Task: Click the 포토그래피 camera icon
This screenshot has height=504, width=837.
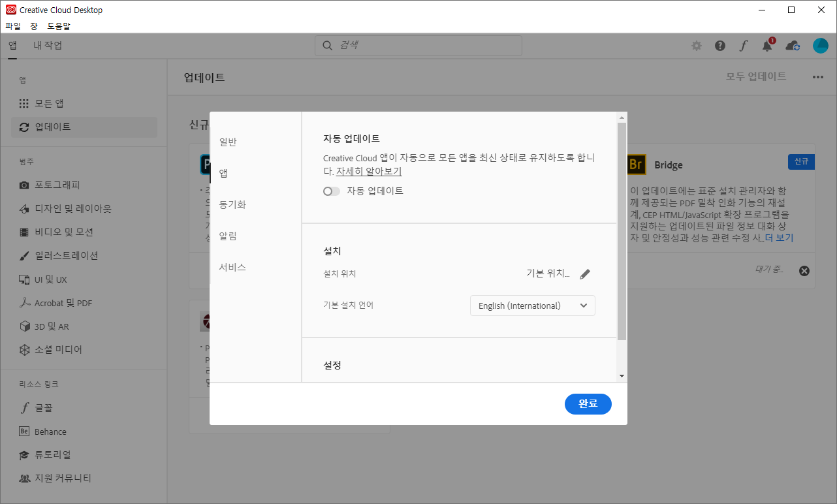Action: click(x=24, y=185)
